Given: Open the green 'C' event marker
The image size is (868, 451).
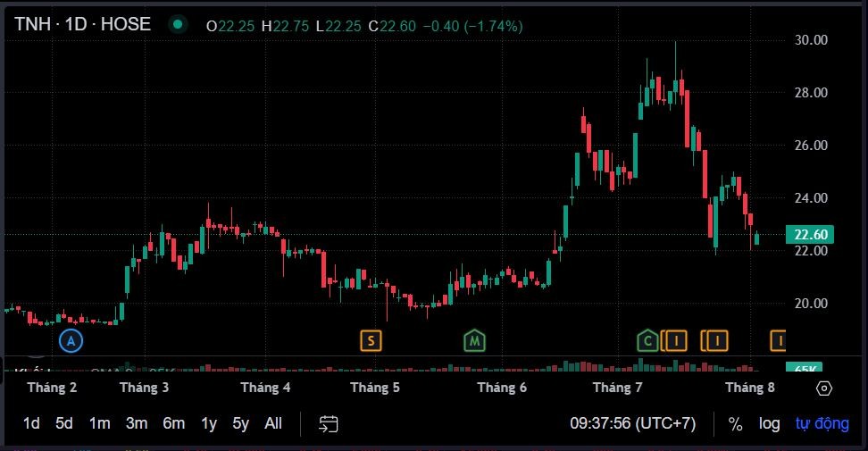Looking at the screenshot, I should 647,340.
